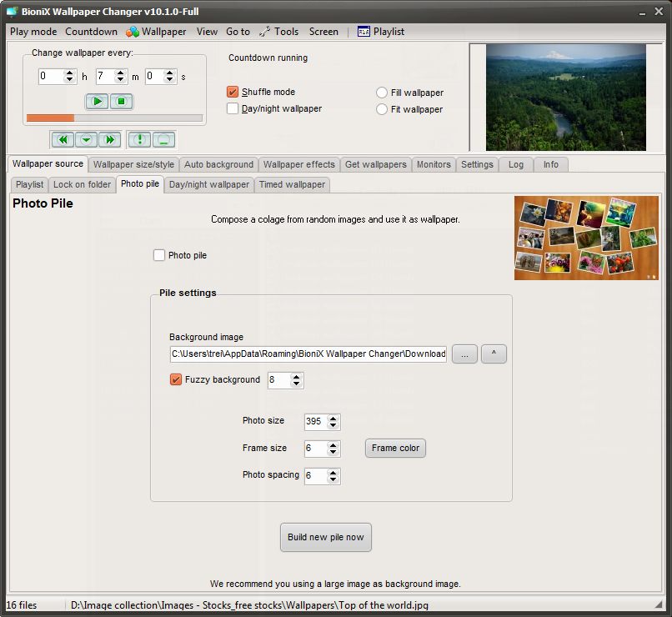Open the Day/night wallpaper sub-tab

(x=208, y=184)
